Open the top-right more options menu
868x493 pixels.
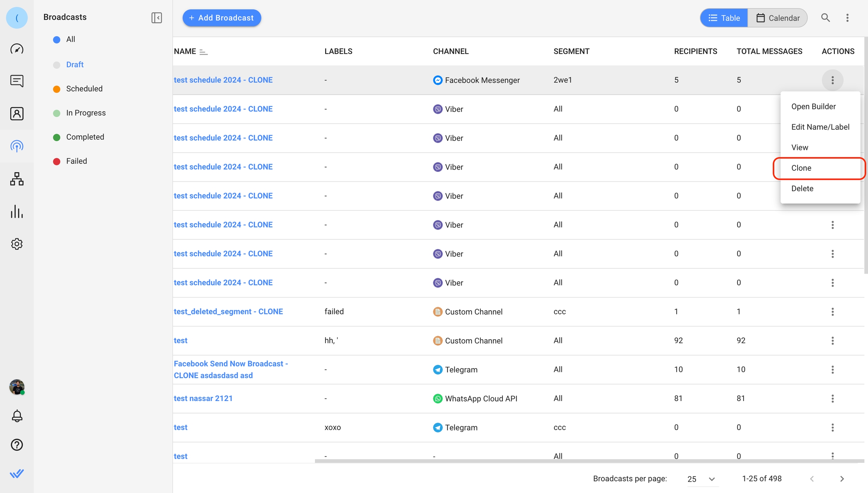click(847, 18)
